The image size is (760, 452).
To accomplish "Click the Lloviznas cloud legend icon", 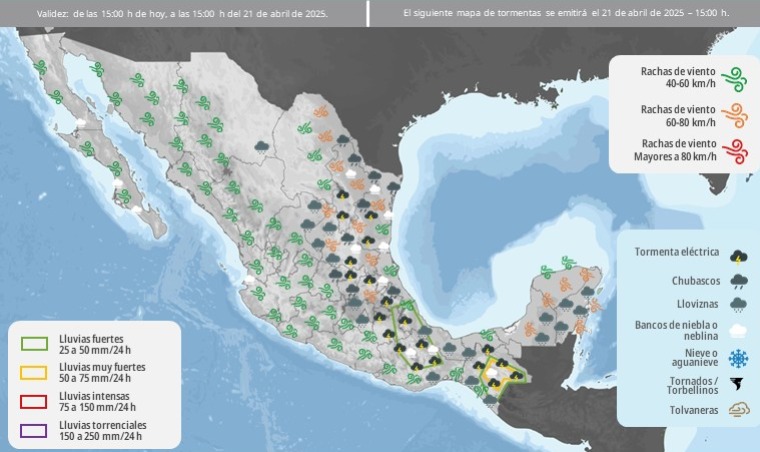I will (x=738, y=304).
